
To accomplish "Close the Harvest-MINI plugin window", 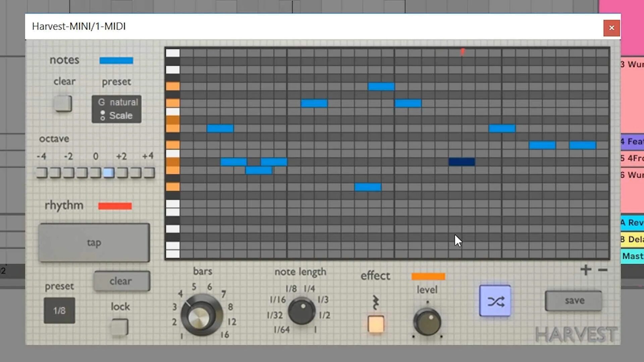I will [x=611, y=28].
